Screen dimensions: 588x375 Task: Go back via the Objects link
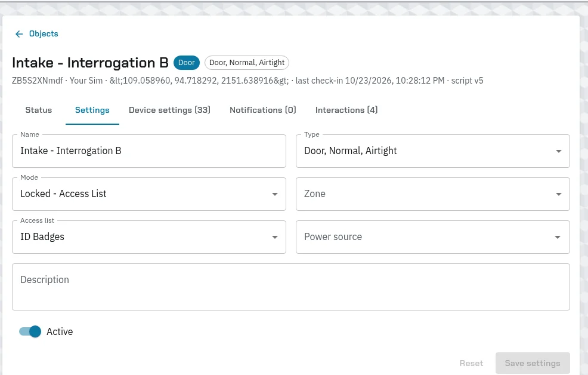pos(44,34)
